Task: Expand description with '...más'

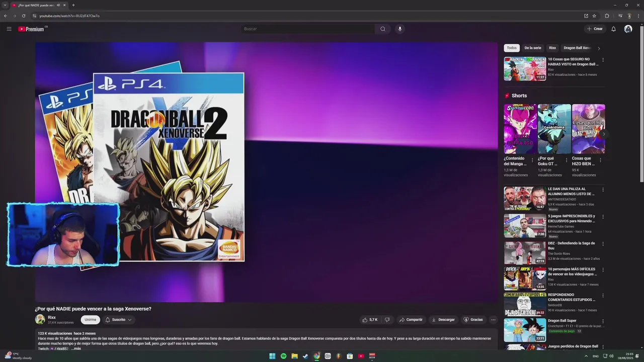Action: point(76,348)
